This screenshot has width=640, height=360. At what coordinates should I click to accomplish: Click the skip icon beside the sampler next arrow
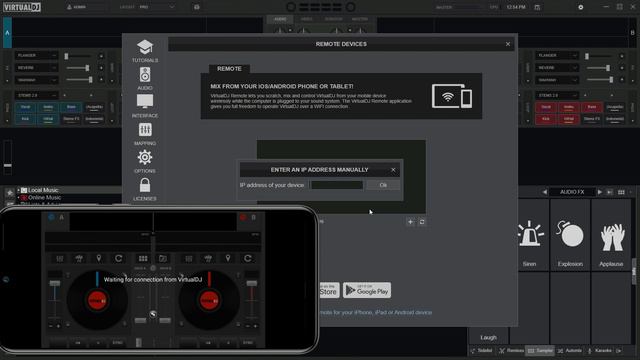click(x=610, y=192)
